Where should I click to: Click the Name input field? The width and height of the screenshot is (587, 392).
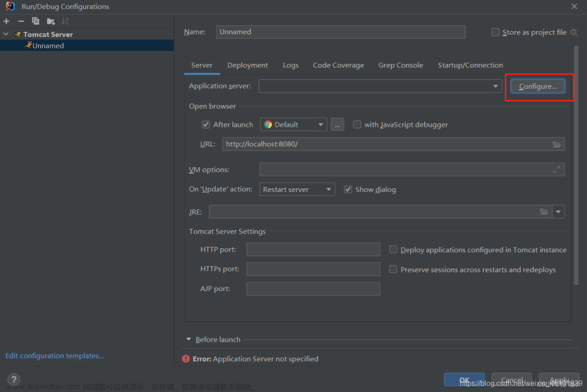(340, 32)
